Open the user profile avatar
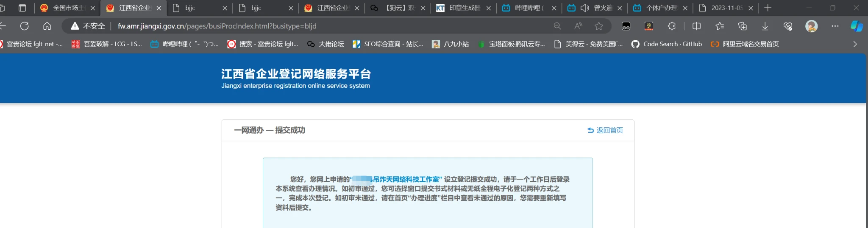The width and height of the screenshot is (868, 228). 811,26
